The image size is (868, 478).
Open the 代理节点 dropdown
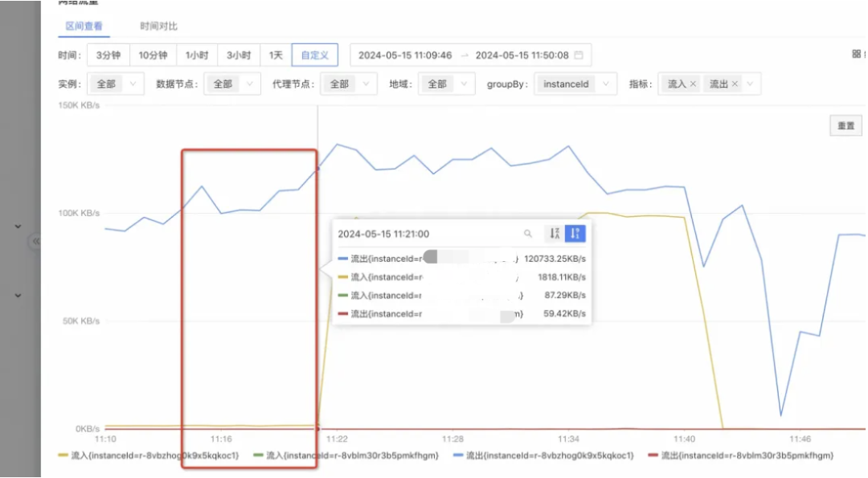point(349,84)
